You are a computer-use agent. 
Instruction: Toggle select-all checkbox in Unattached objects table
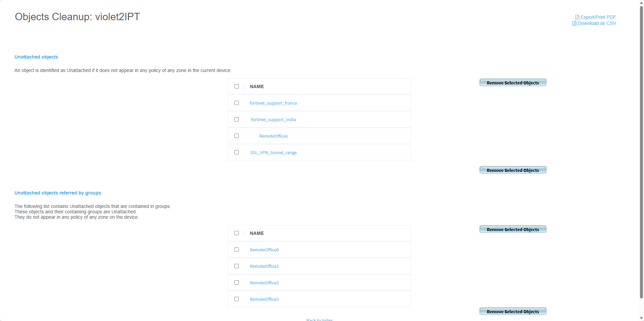click(x=236, y=86)
